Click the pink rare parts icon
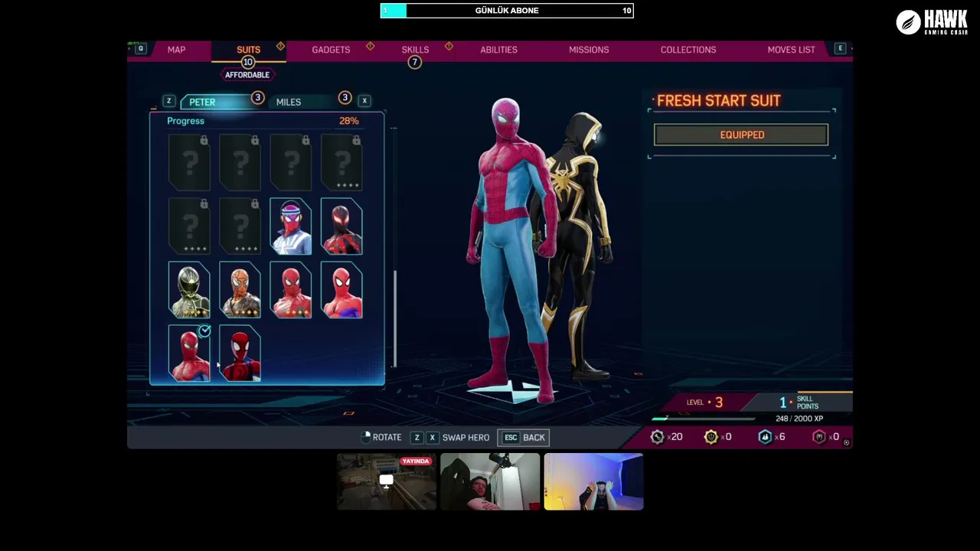Image resolution: width=980 pixels, height=551 pixels. pyautogui.click(x=819, y=437)
